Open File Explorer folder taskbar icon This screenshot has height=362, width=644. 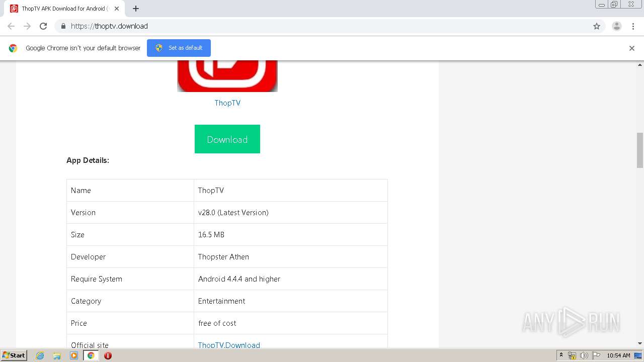pyautogui.click(x=57, y=355)
